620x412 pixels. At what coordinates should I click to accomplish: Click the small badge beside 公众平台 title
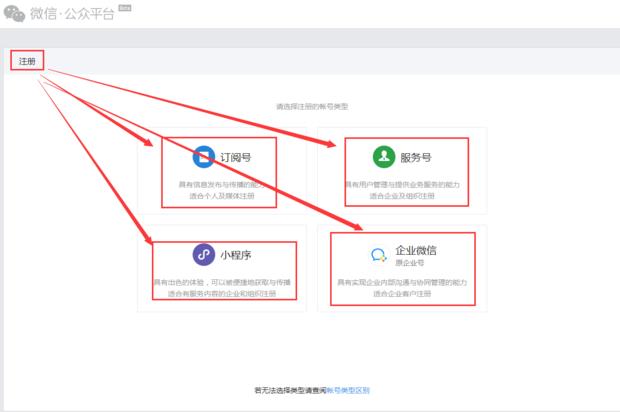[125, 8]
